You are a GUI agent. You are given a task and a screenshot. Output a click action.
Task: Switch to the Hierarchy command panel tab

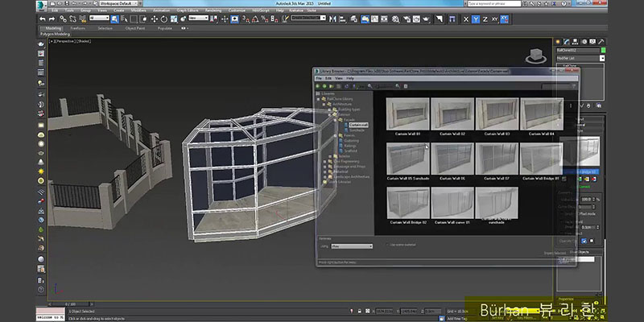point(575,42)
